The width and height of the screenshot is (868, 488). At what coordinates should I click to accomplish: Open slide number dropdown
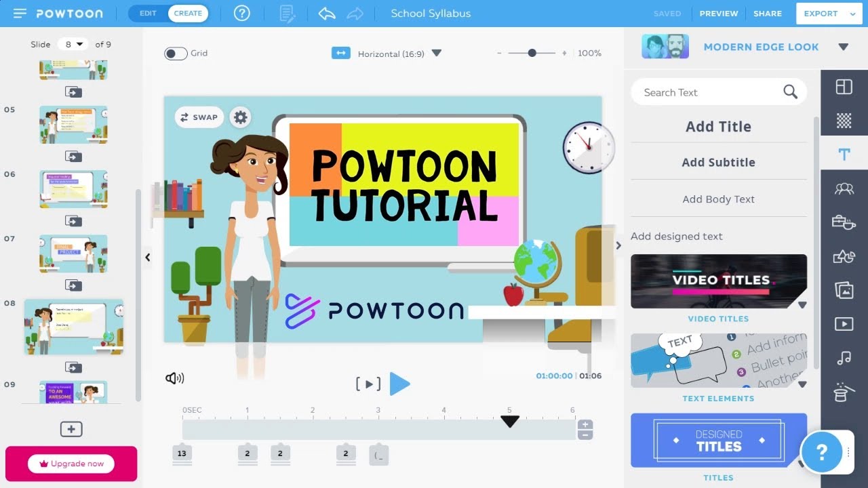73,44
